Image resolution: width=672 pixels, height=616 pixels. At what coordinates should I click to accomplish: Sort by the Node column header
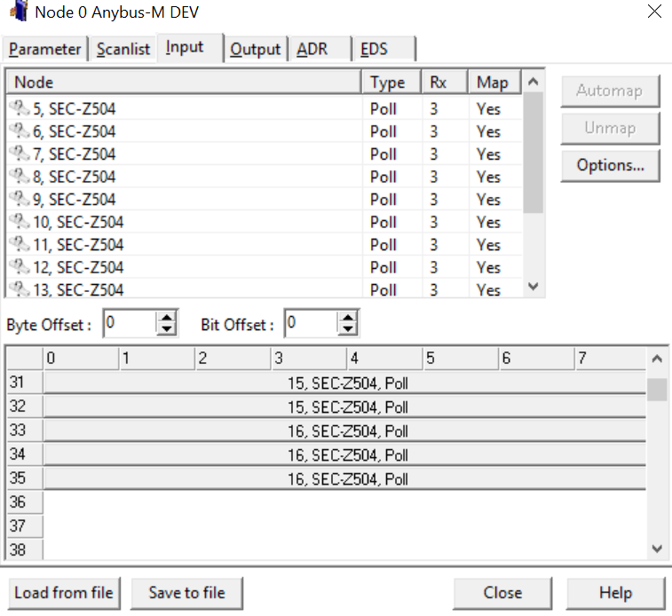(184, 82)
